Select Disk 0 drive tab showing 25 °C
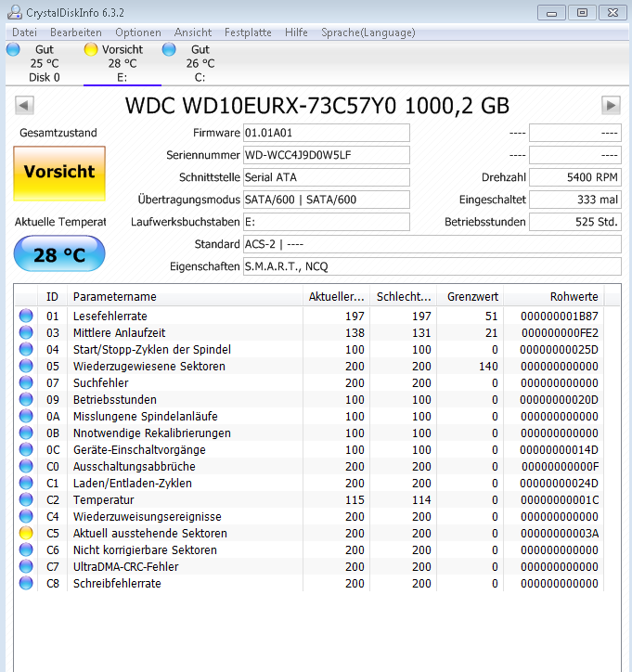This screenshot has width=632, height=672. 45,63
